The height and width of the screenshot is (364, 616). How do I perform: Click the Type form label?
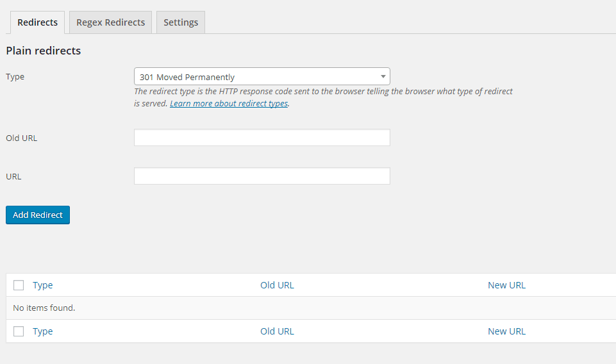(15, 77)
